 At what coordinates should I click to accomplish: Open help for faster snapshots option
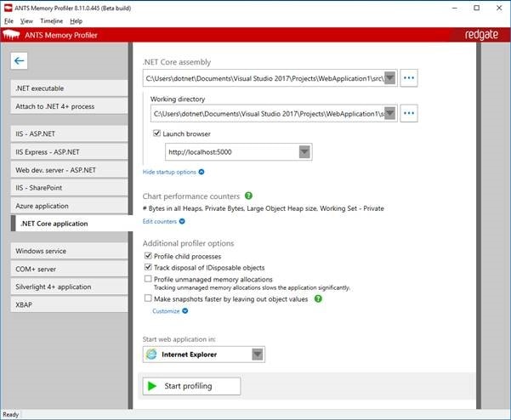pos(318,298)
